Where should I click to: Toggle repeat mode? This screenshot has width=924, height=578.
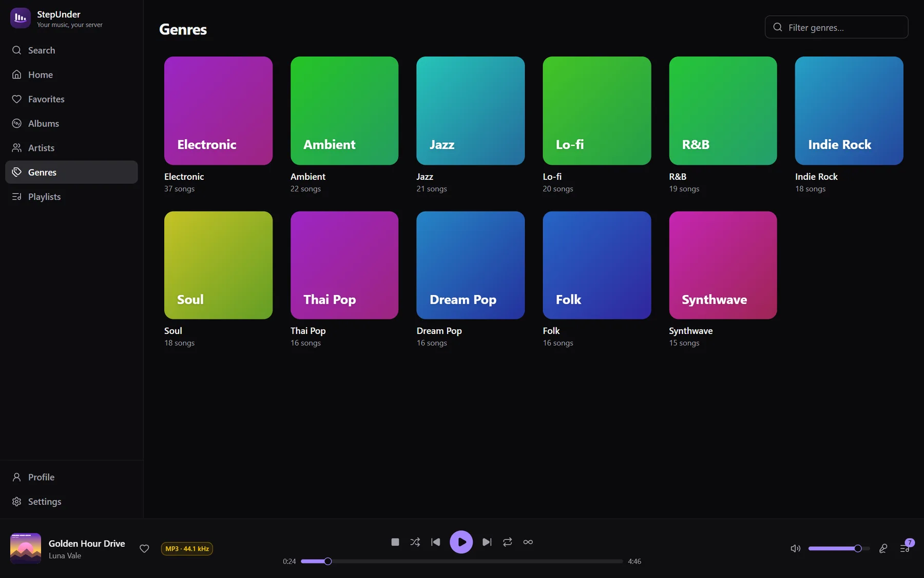(508, 542)
